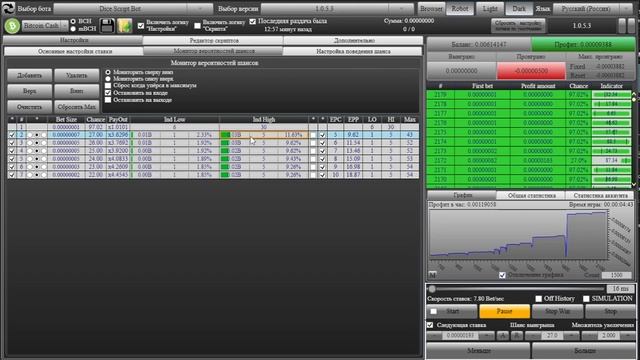This screenshot has width=640, height=360.
Task: Click the Меньше bet button
Action: (478, 351)
